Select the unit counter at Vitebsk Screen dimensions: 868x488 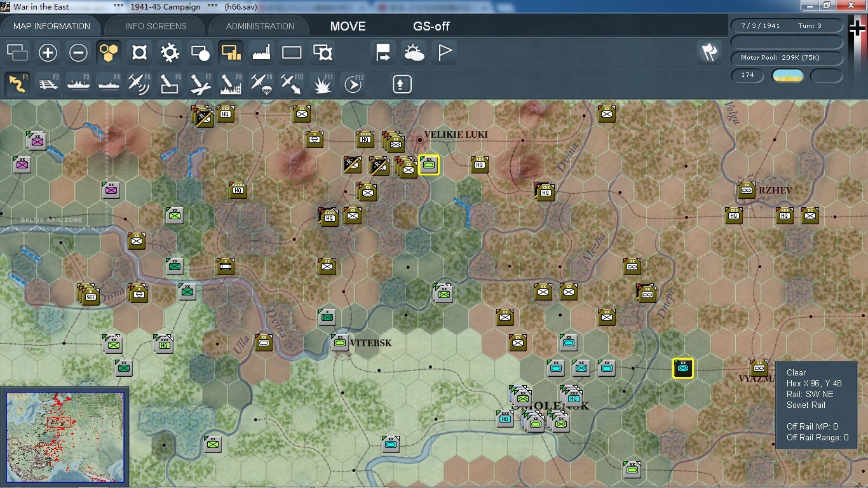coord(340,342)
